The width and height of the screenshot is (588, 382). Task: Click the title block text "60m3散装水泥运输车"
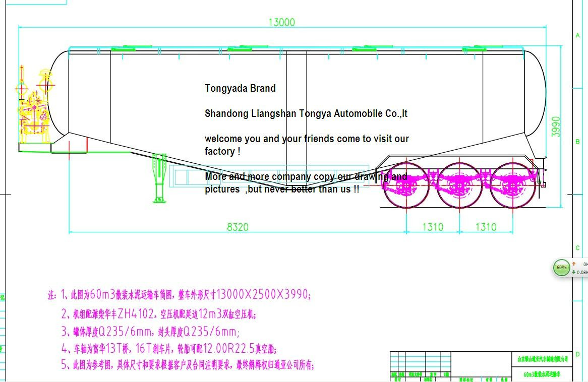542,374
